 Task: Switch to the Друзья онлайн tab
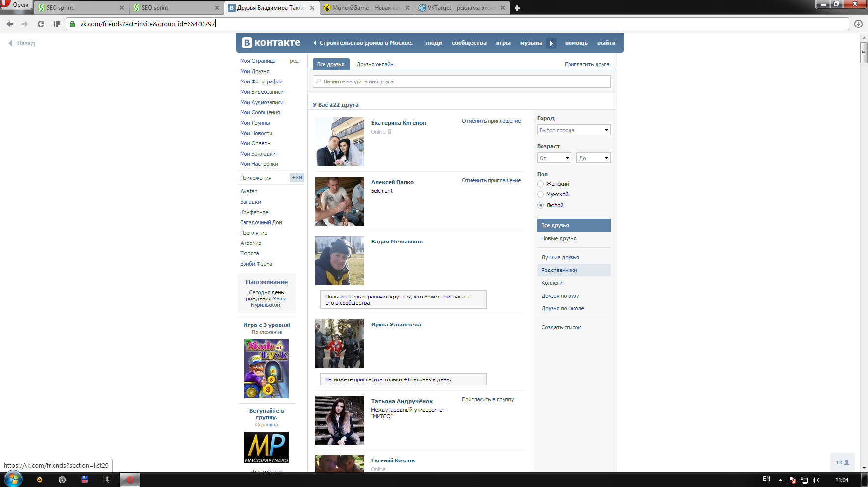pyautogui.click(x=375, y=64)
